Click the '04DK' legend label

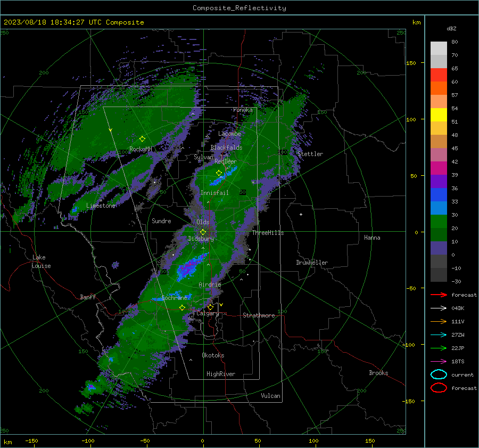point(458,308)
